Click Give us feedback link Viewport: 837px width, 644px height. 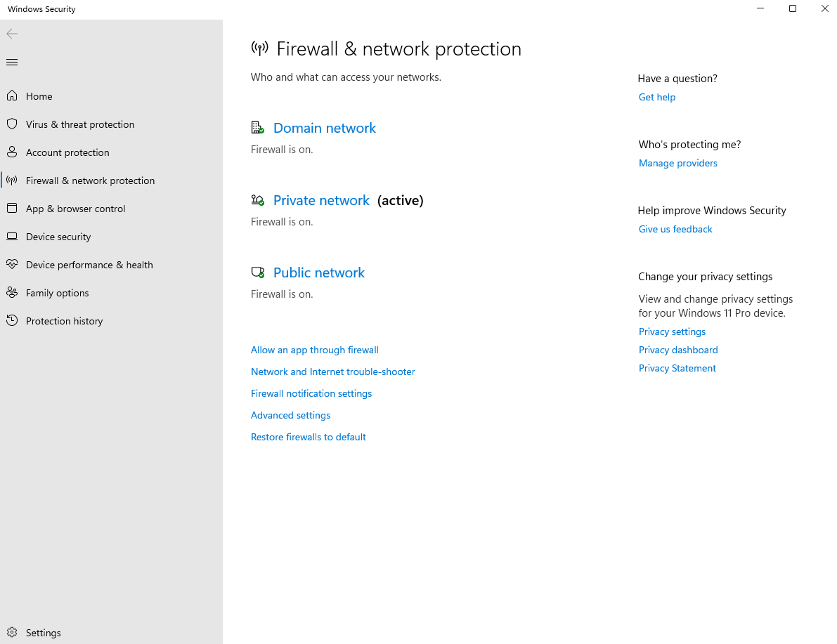675,229
